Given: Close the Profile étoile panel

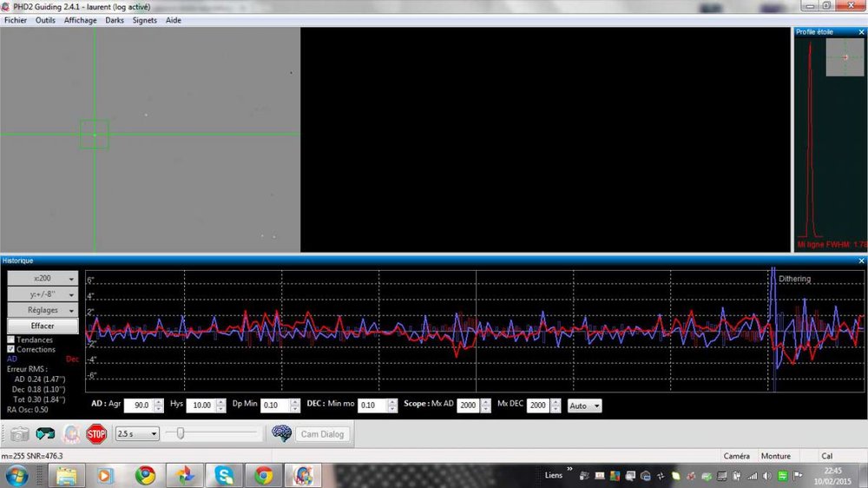Looking at the screenshot, I should coord(861,32).
